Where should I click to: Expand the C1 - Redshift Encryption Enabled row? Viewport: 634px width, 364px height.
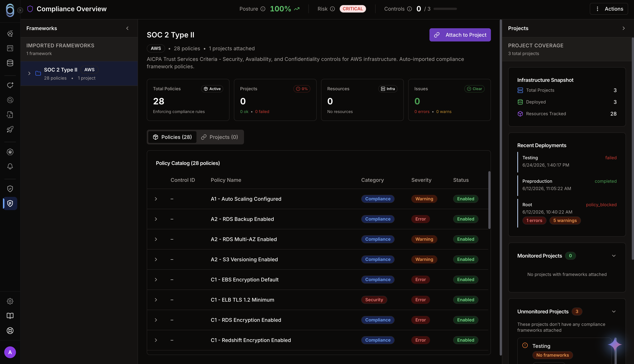[x=156, y=340]
